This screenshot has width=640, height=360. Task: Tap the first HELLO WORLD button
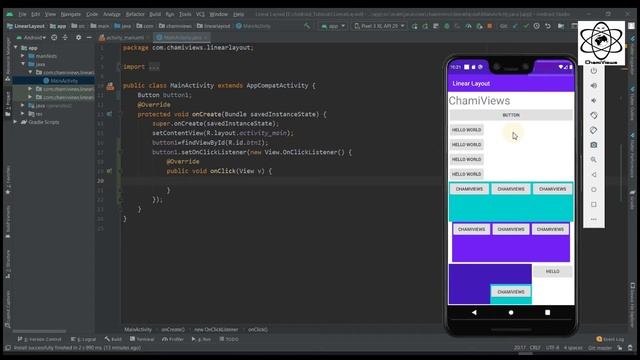pos(467,130)
